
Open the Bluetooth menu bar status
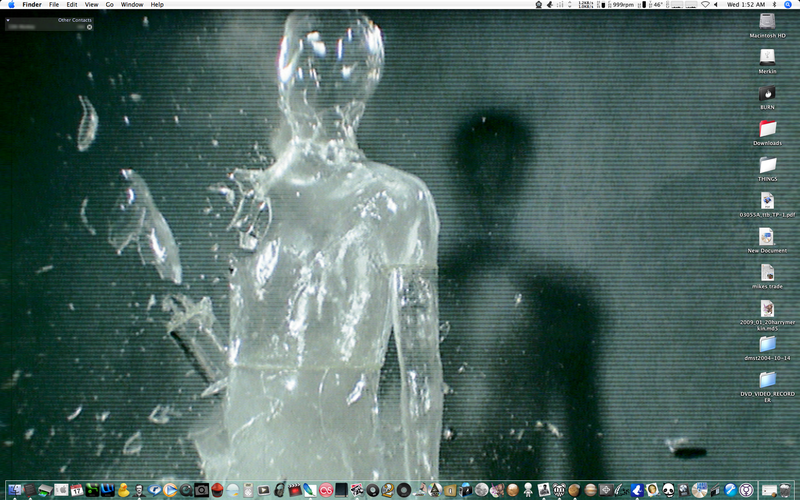click(x=774, y=5)
